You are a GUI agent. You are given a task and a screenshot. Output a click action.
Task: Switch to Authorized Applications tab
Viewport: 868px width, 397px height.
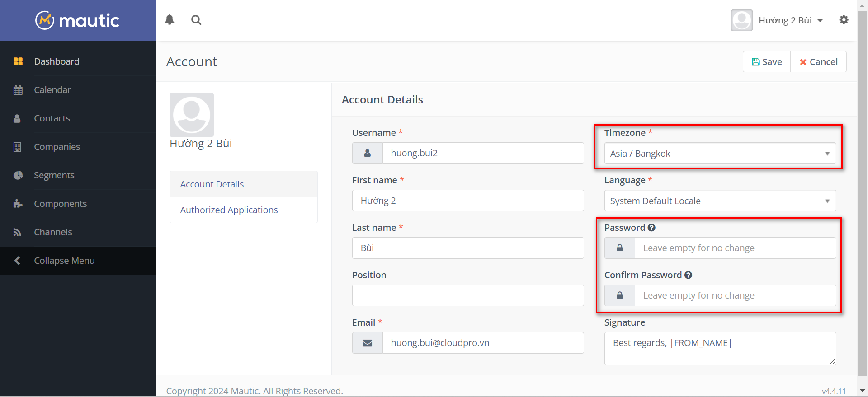[229, 210]
